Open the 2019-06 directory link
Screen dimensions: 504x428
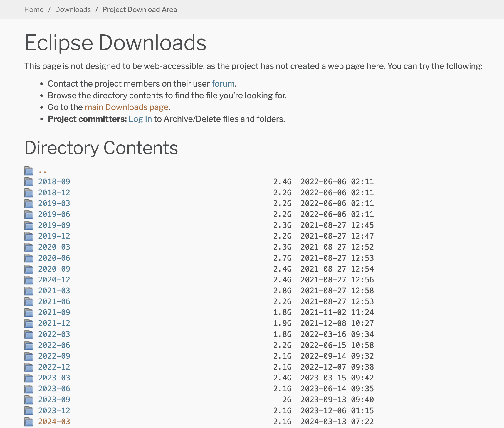(54, 214)
